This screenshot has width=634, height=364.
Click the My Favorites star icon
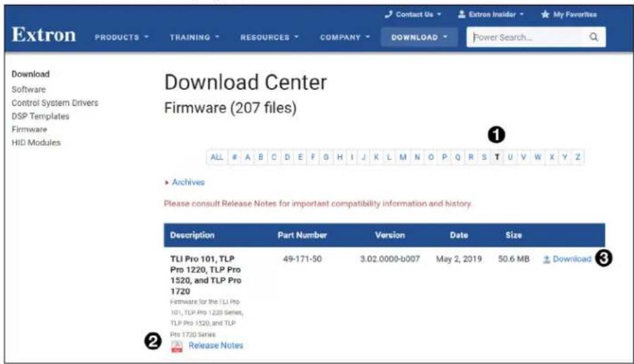coord(545,15)
